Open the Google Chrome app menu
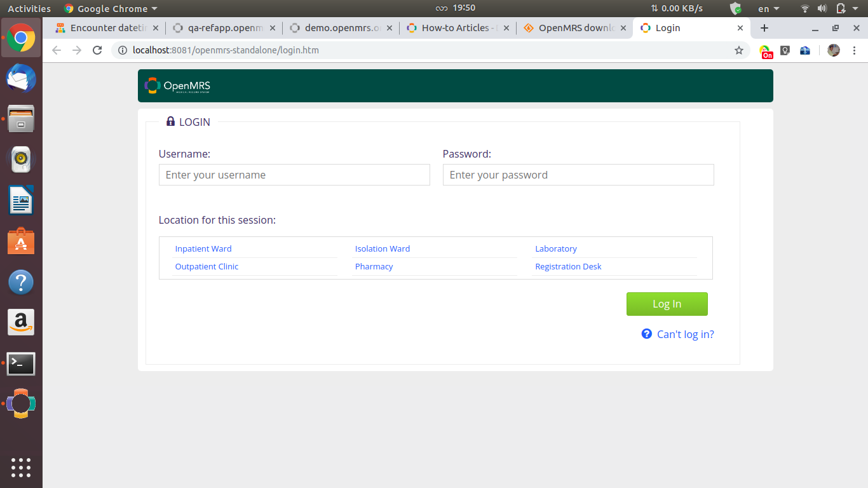This screenshot has height=488, width=868. pos(111,8)
